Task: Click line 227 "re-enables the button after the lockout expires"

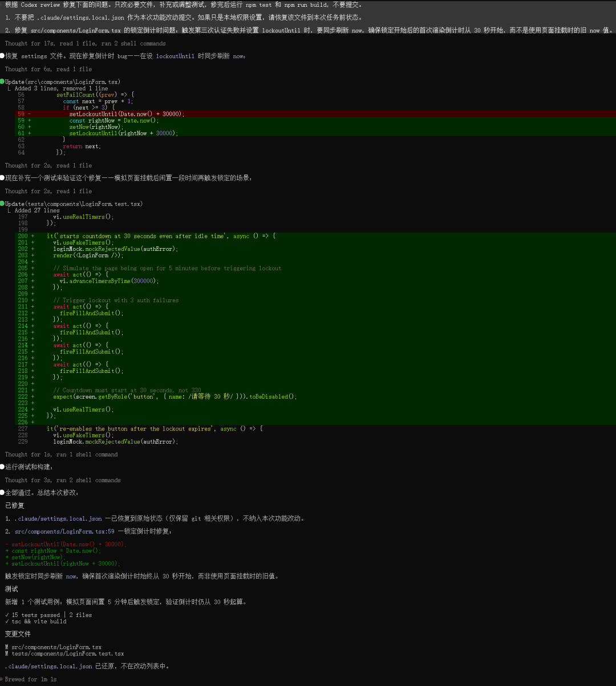Action: (x=155, y=429)
